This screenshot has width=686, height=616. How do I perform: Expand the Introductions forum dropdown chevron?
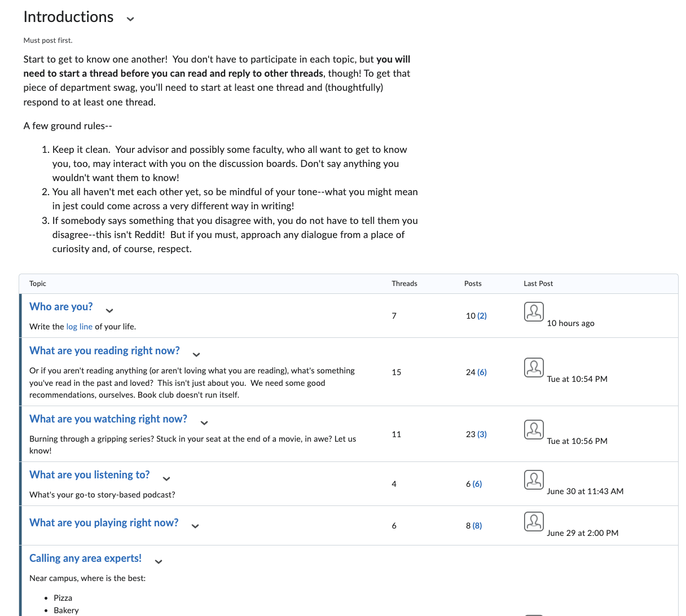(130, 19)
